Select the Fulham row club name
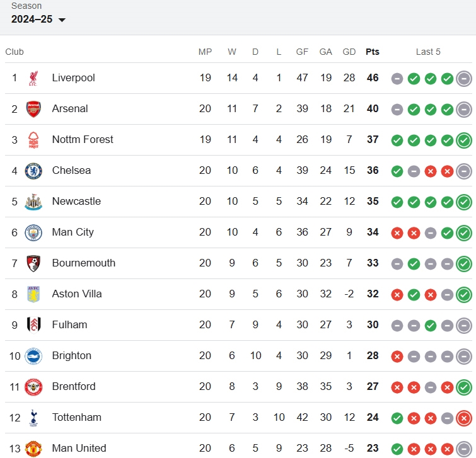 (x=69, y=325)
